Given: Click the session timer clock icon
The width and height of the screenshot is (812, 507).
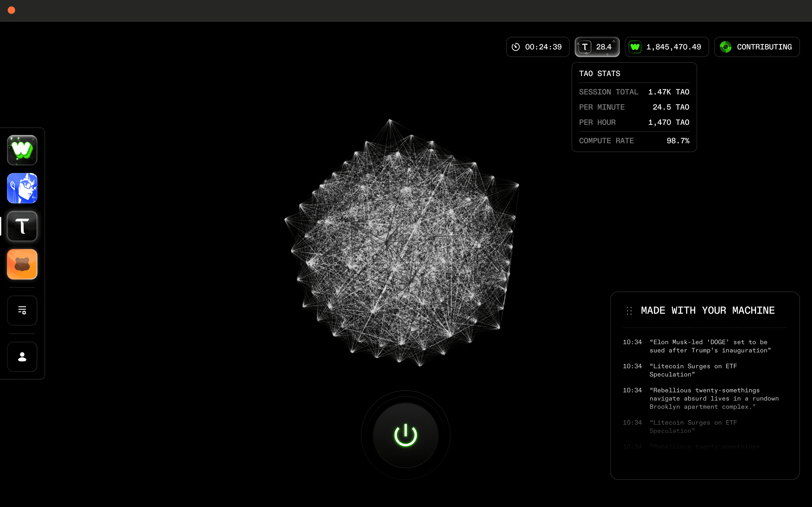Looking at the screenshot, I should pos(516,47).
